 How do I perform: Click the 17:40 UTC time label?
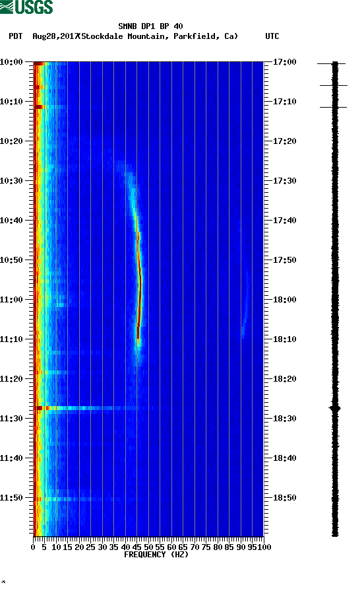pyautogui.click(x=284, y=221)
